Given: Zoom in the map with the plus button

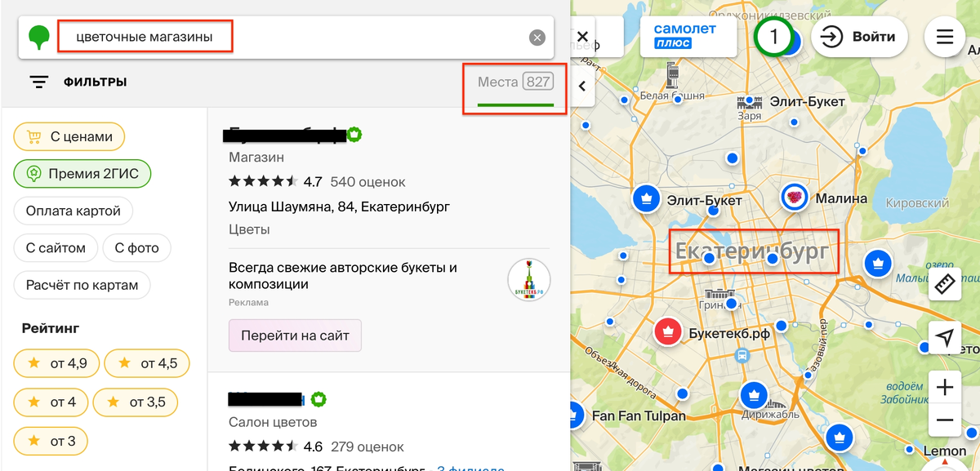Looking at the screenshot, I should (945, 387).
